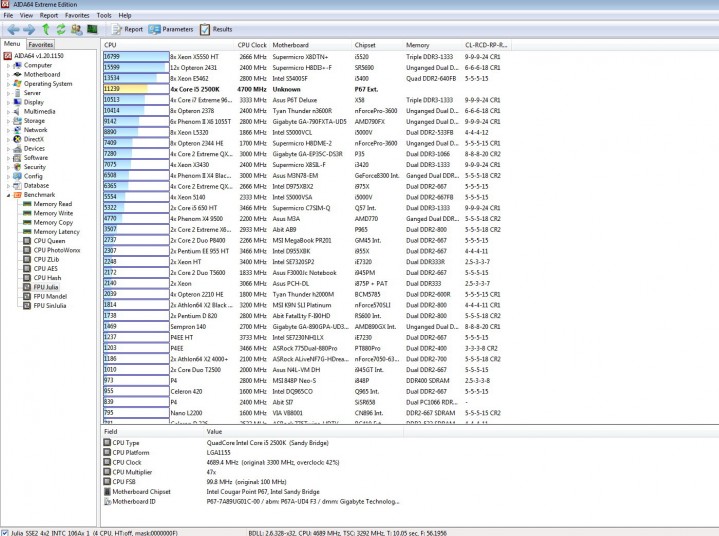Click the Results toolbar button
Image resolution: width=719 pixels, height=536 pixels.
tap(216, 29)
